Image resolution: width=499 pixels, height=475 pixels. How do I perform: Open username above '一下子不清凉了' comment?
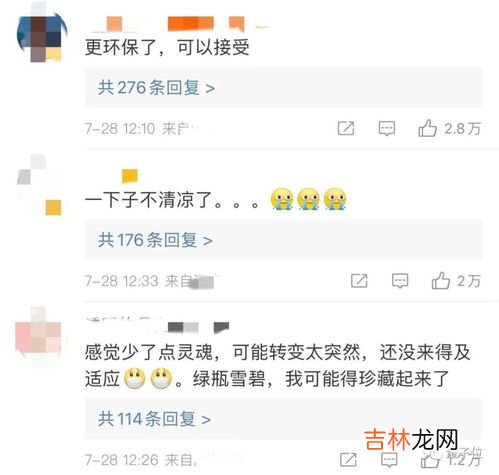[x=129, y=176]
